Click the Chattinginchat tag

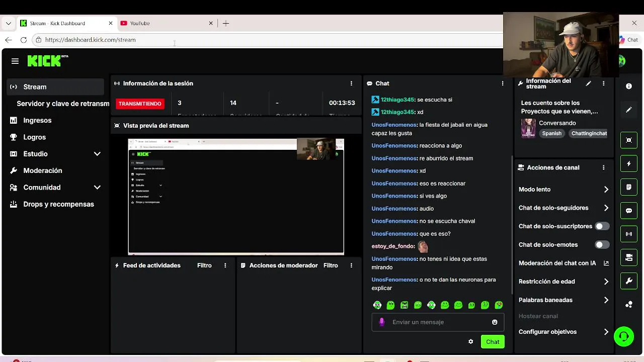click(589, 133)
